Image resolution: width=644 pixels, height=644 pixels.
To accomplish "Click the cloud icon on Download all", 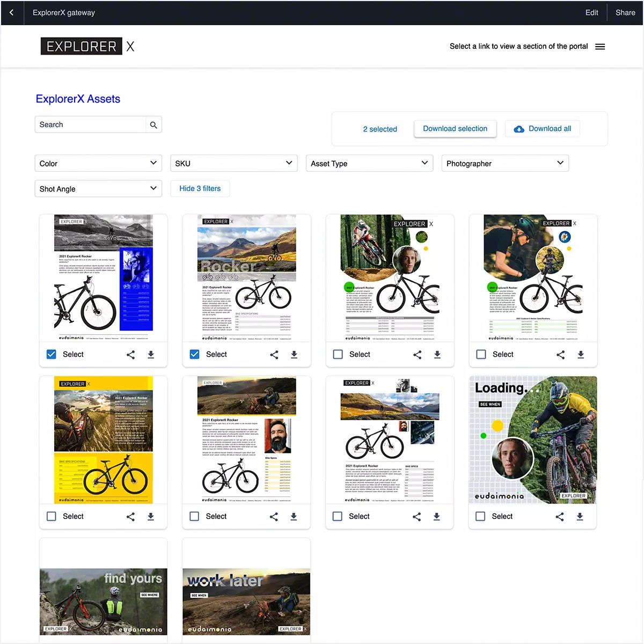I will [x=518, y=129].
